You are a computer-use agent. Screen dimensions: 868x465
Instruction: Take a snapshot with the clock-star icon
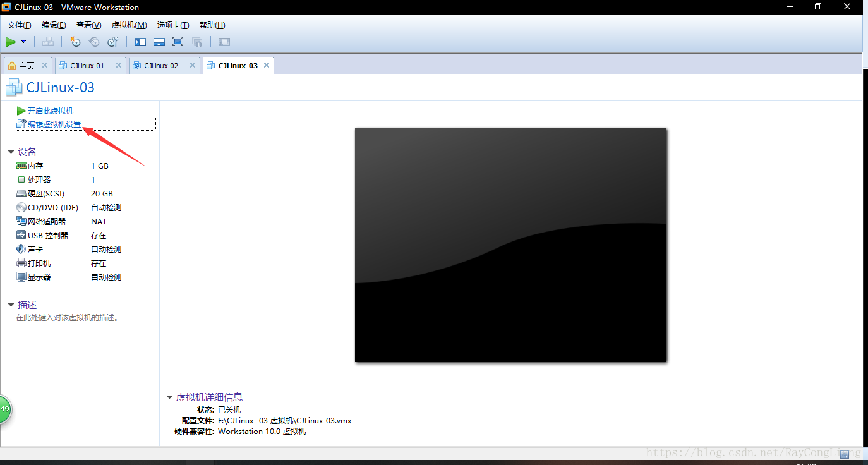tap(75, 42)
